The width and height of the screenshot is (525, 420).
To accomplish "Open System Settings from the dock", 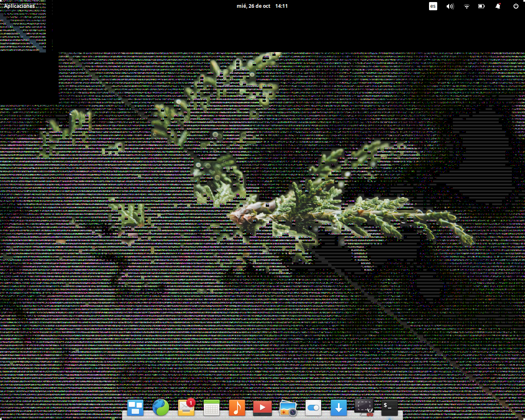I will point(313,408).
